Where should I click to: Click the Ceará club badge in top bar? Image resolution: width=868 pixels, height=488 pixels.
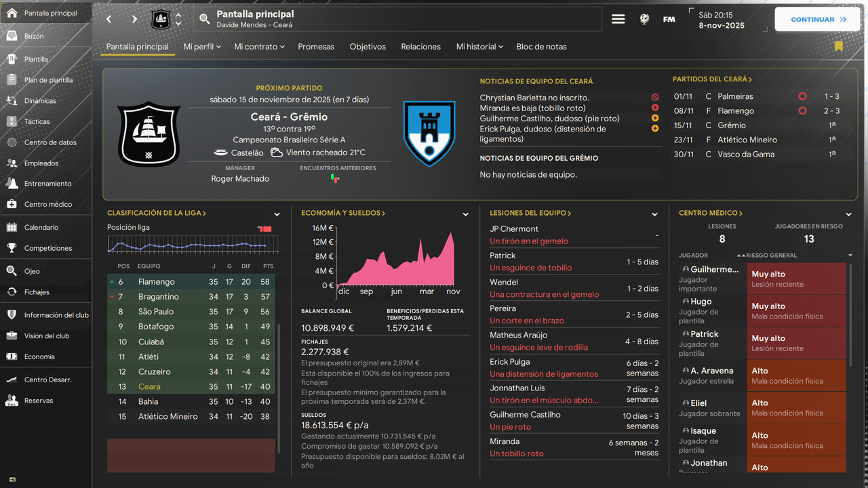pos(161,20)
